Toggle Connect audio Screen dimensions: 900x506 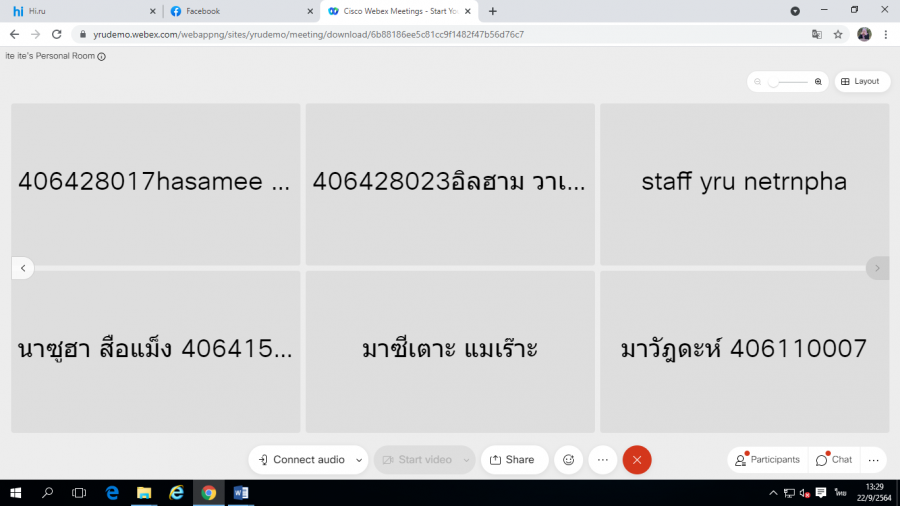301,460
